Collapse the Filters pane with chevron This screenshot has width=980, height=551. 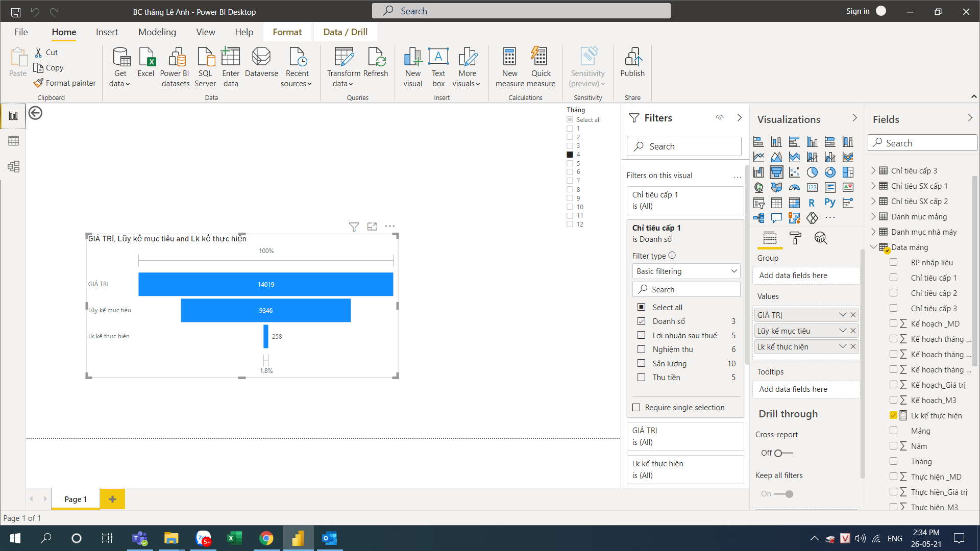[740, 118]
